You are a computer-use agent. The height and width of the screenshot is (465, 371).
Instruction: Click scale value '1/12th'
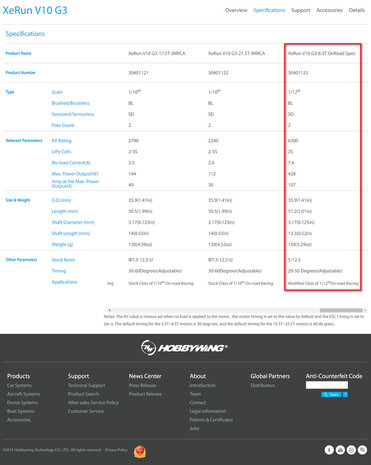(294, 92)
